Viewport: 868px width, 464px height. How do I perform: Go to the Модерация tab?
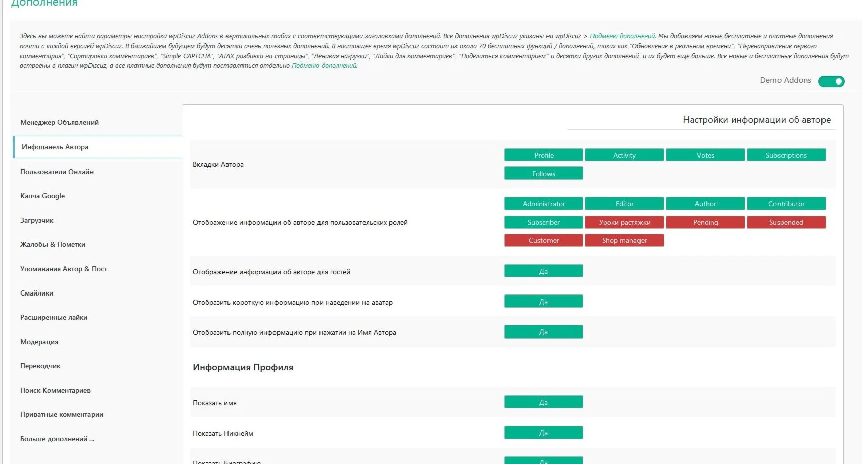pyautogui.click(x=39, y=342)
